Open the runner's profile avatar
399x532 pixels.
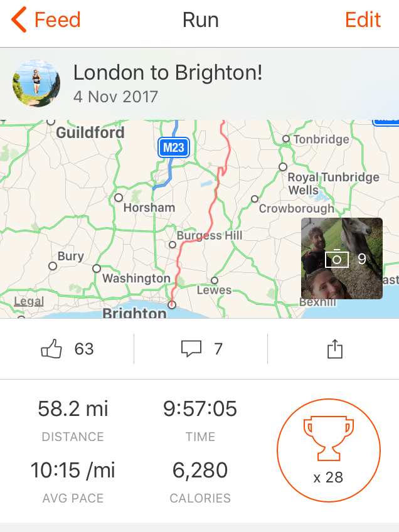(36, 83)
